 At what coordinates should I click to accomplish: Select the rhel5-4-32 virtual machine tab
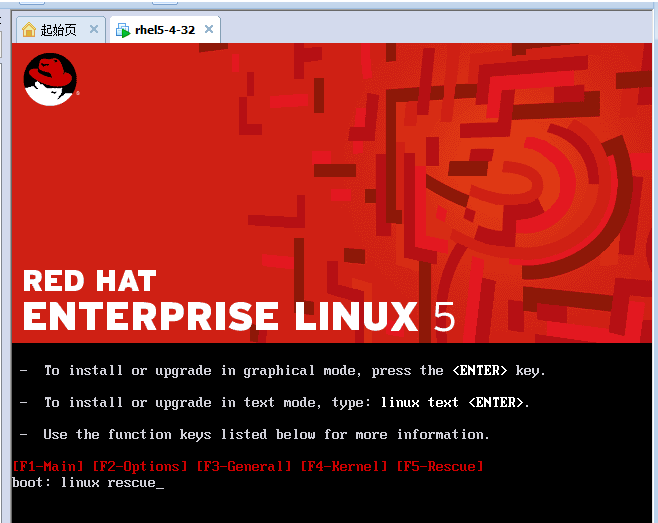pos(164,30)
